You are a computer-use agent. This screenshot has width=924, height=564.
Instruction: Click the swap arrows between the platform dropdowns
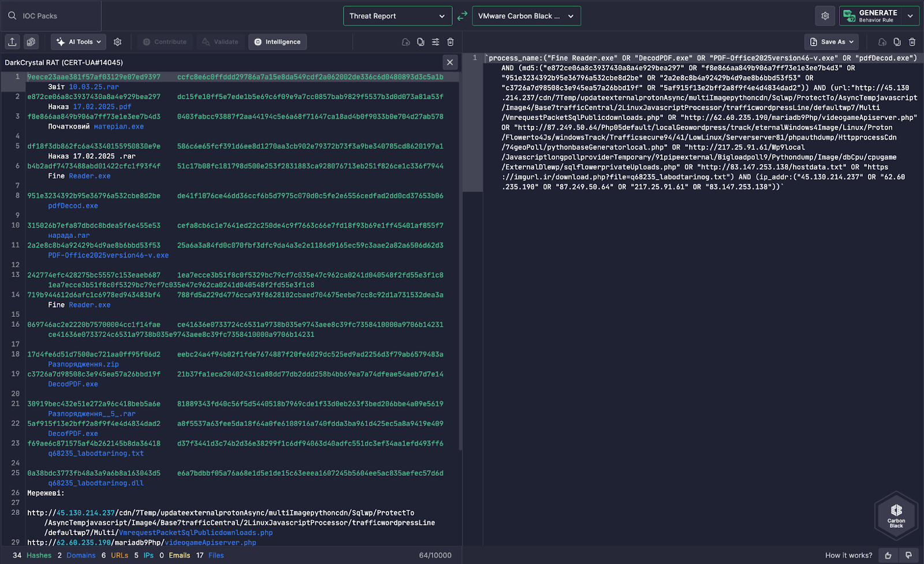click(462, 16)
